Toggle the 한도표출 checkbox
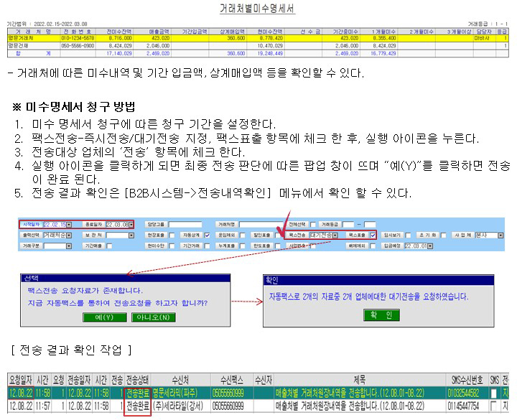Image resolution: width=517 pixels, height=420 pixels. tap(278, 246)
